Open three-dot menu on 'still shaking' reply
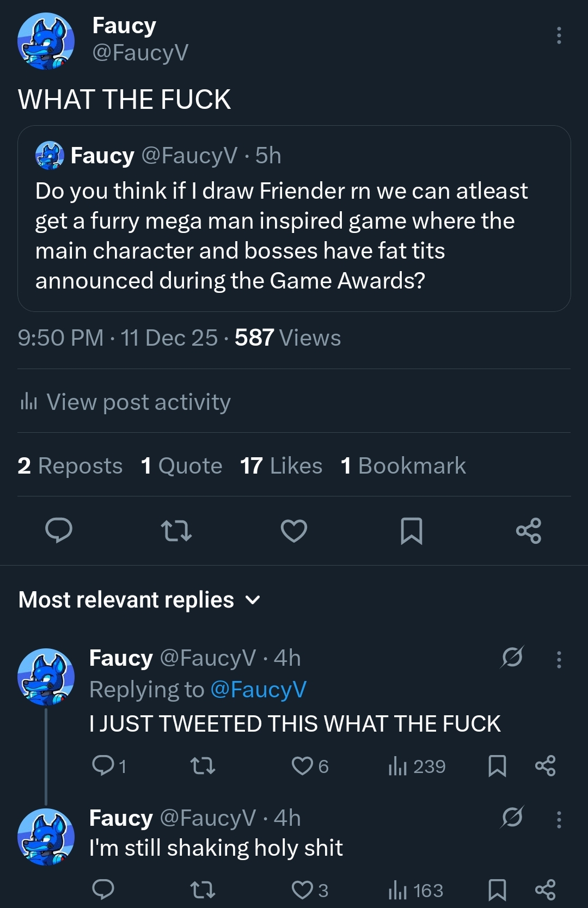The image size is (588, 908). point(559,819)
